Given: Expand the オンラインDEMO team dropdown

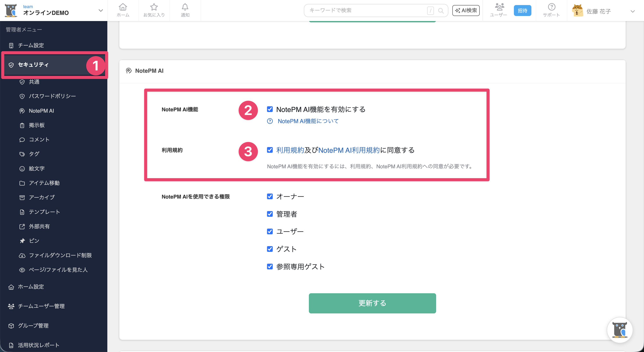Looking at the screenshot, I should click(101, 11).
